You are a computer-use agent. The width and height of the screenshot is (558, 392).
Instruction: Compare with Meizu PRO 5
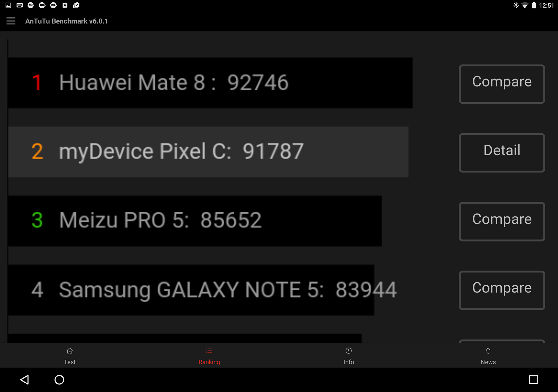[x=502, y=222]
